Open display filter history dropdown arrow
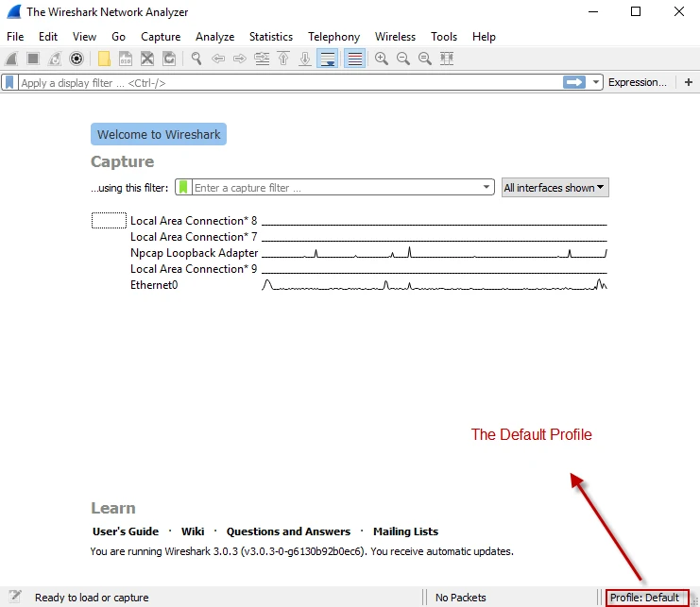This screenshot has height=607, width=700. (595, 82)
